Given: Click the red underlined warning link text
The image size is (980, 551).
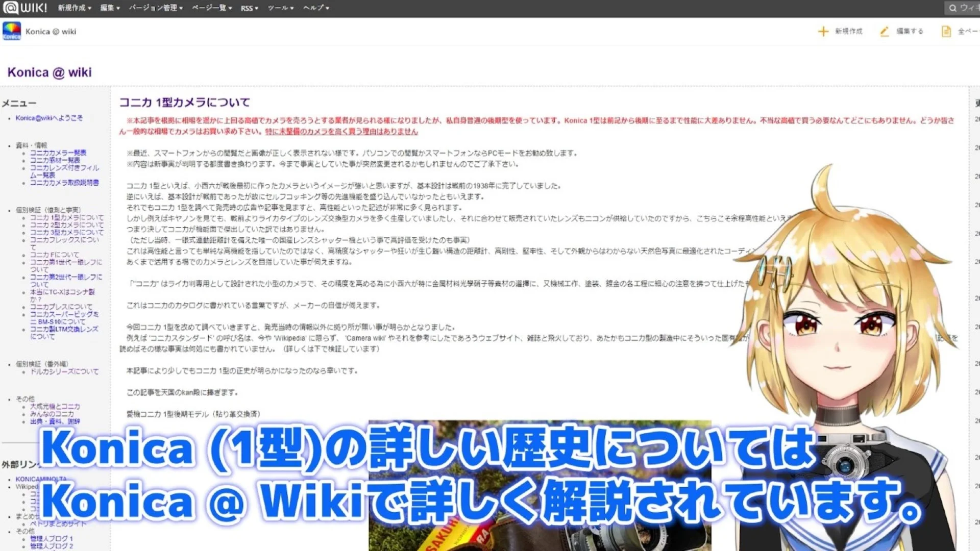Looking at the screenshot, I should coord(341,132).
